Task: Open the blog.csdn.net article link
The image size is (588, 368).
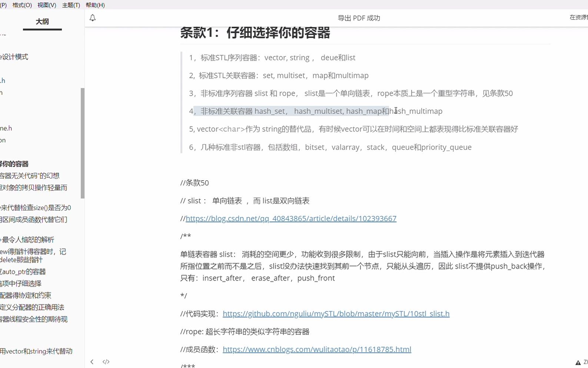Action: pos(291,218)
